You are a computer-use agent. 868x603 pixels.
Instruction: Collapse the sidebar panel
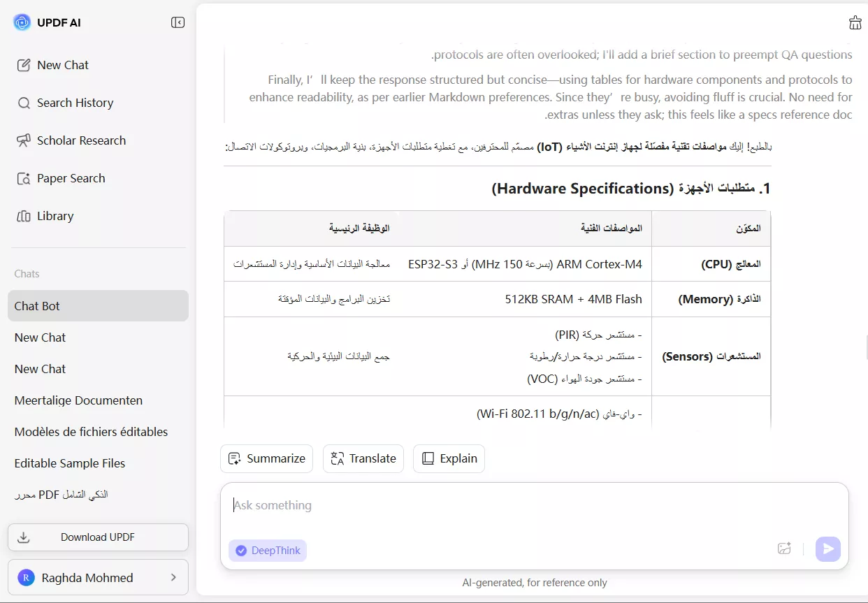pos(178,22)
